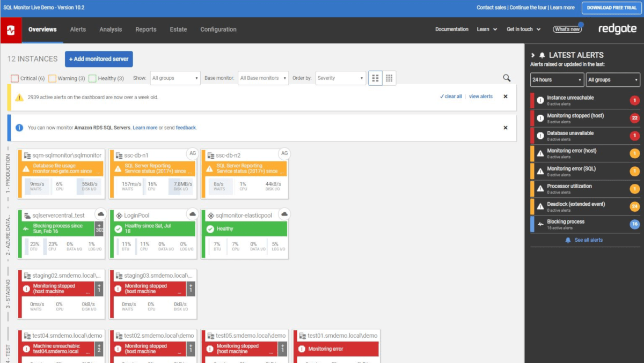644x363 pixels.
Task: Open Processor utilization alert row
Action: (x=585, y=189)
